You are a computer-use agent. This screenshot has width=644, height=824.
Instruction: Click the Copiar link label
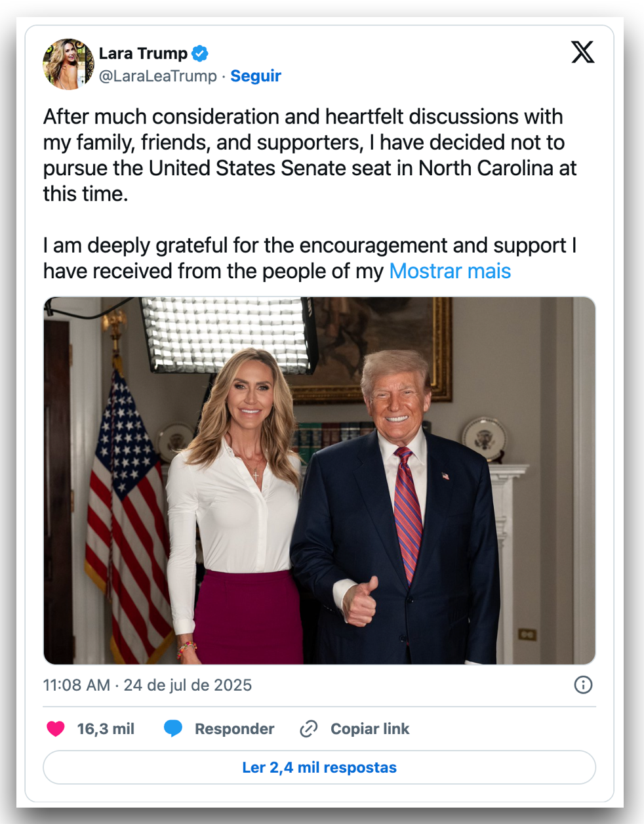(x=370, y=729)
